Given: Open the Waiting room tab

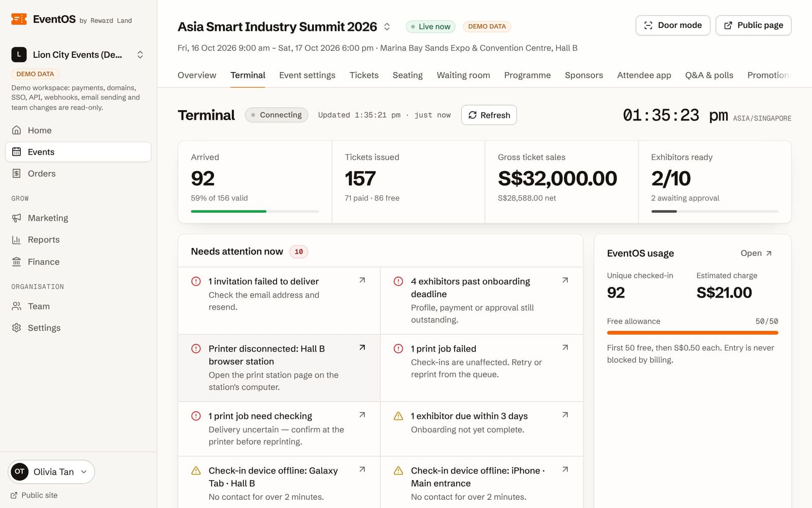Looking at the screenshot, I should pyautogui.click(x=463, y=75).
